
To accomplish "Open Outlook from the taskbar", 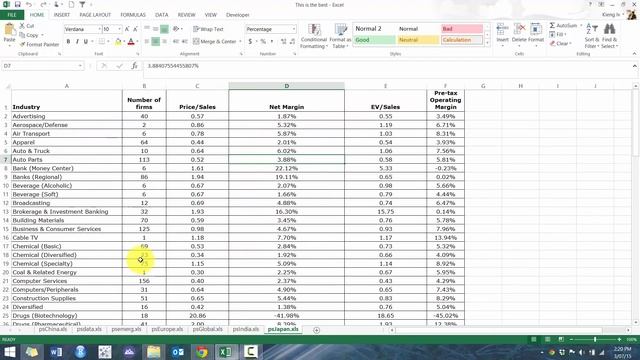I will coord(178,351).
